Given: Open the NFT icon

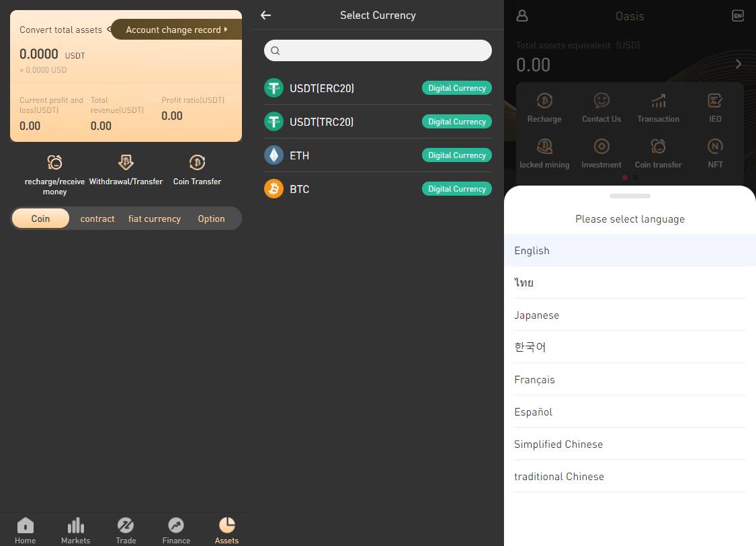Looking at the screenshot, I should pyautogui.click(x=715, y=146).
